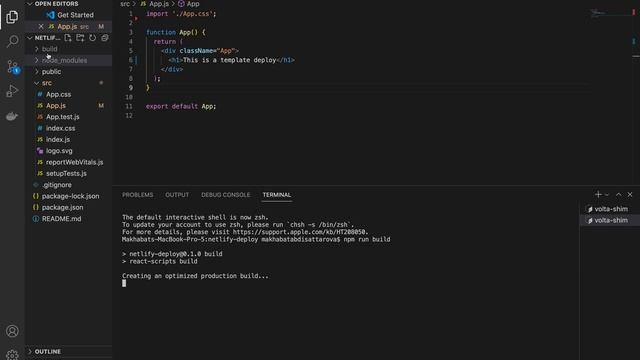This screenshot has height=360, width=640.
Task: Open App.css in the src folder
Action: pos(68,94)
